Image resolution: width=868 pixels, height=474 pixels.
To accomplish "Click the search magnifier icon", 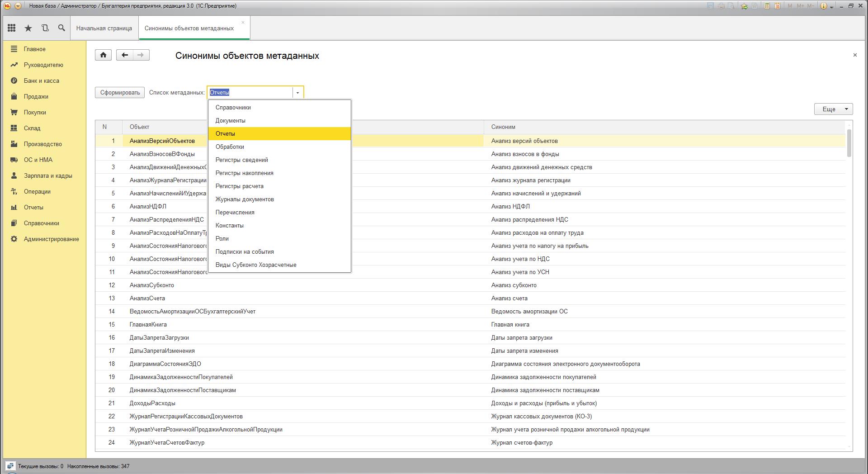I will pos(61,28).
